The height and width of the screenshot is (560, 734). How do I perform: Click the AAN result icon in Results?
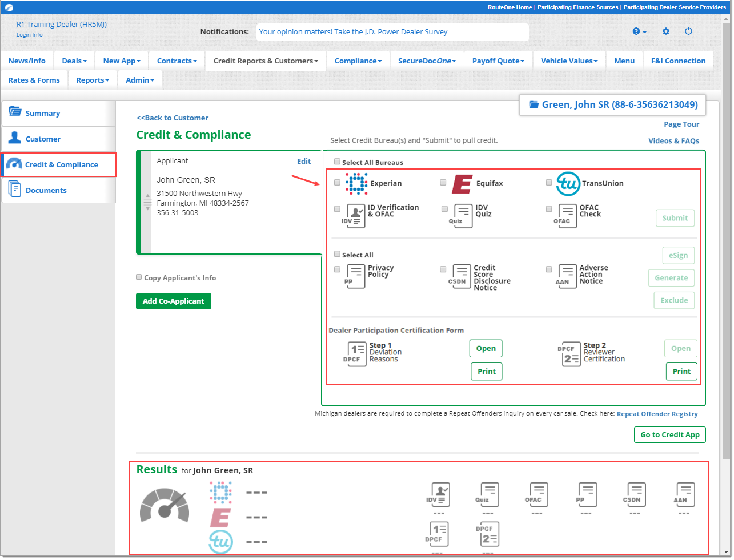pos(685,494)
